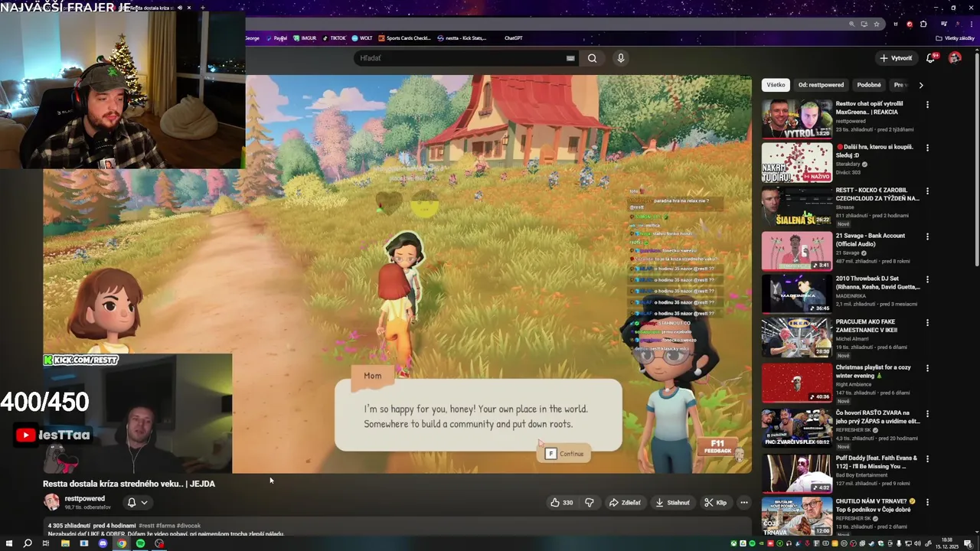Image resolution: width=980 pixels, height=551 pixels.
Task: Open Windows notification center icon
Action: pos(968,543)
